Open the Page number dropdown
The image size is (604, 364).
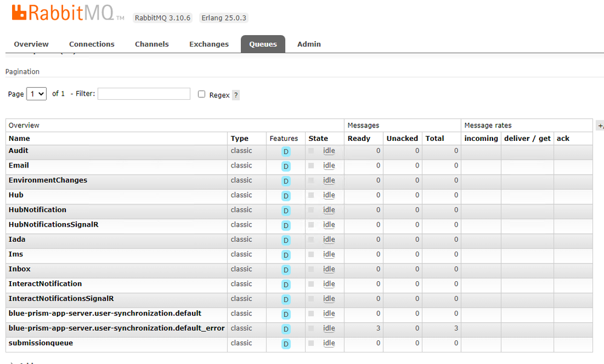[36, 94]
